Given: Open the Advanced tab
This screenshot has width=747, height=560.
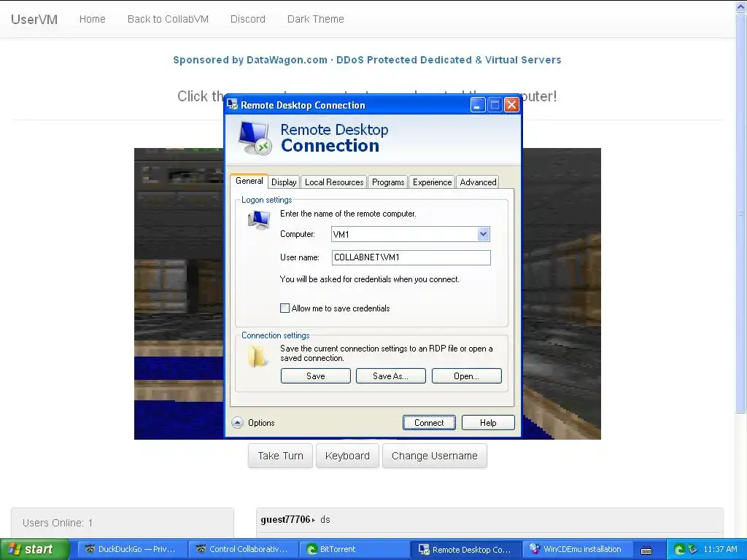Looking at the screenshot, I should (x=478, y=182).
